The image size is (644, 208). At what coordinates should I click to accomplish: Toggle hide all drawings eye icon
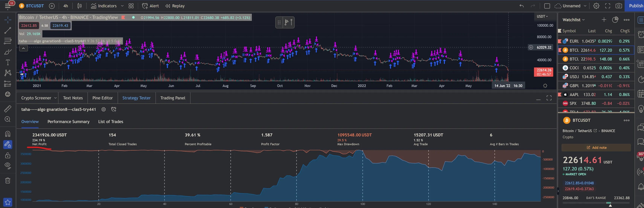[x=8, y=166]
